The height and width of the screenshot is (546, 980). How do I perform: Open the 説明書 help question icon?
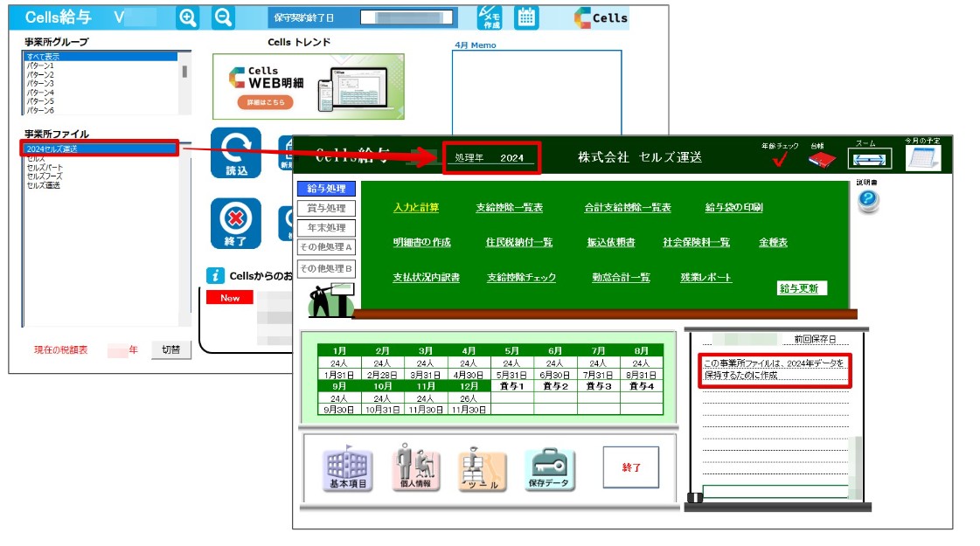pos(867,200)
